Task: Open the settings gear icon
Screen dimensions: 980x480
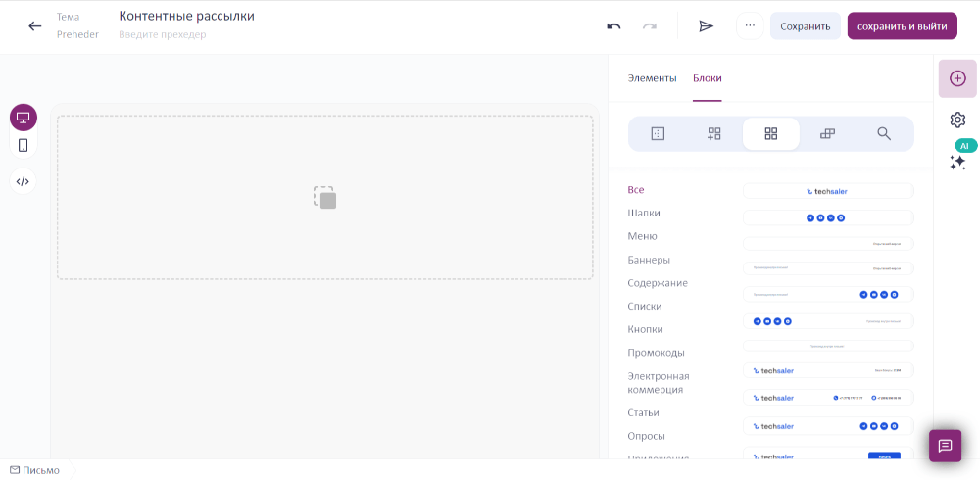Action: [957, 120]
